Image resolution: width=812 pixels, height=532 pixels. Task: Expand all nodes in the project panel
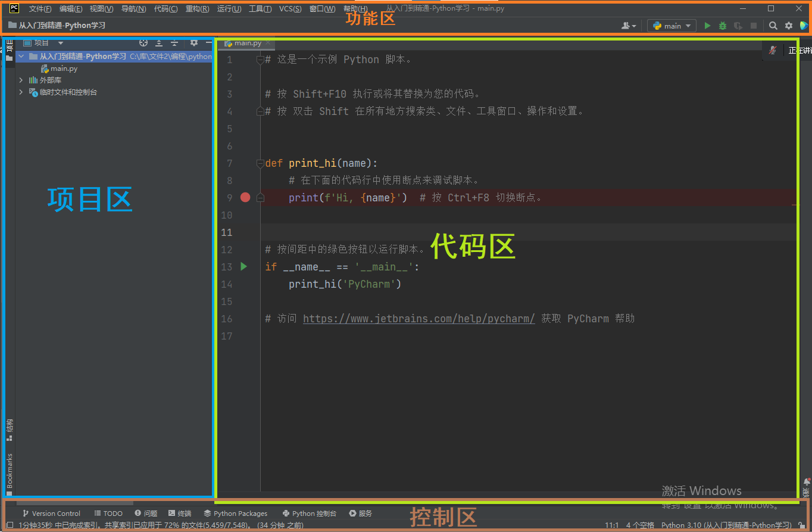tap(159, 43)
